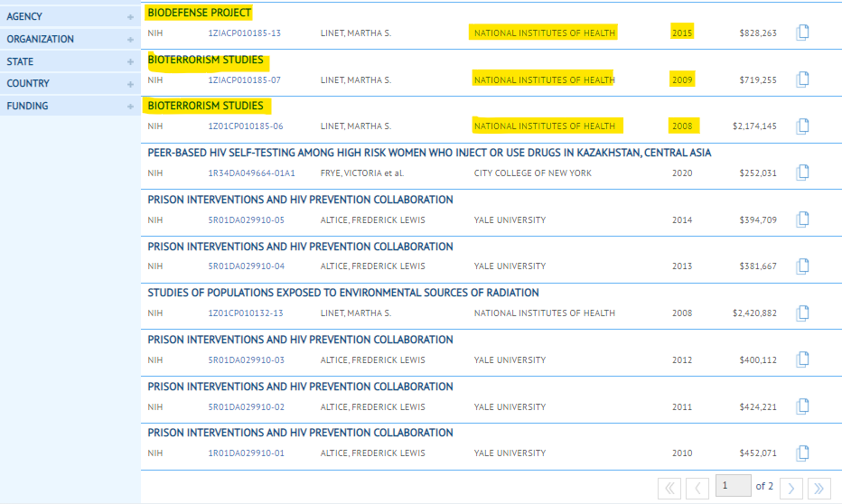Select fiscal year 2020 cell

click(x=682, y=173)
